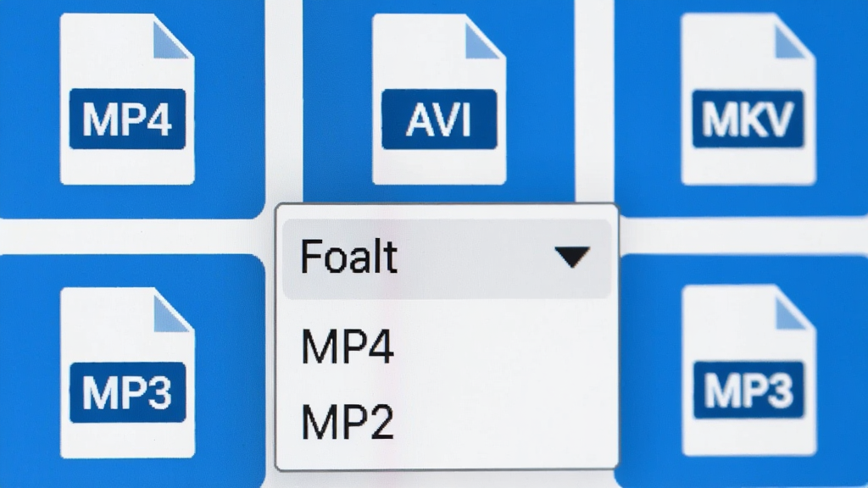This screenshot has width=868, height=488.
Task: Click the folded corner of the AVI document
Action: [x=485, y=37]
